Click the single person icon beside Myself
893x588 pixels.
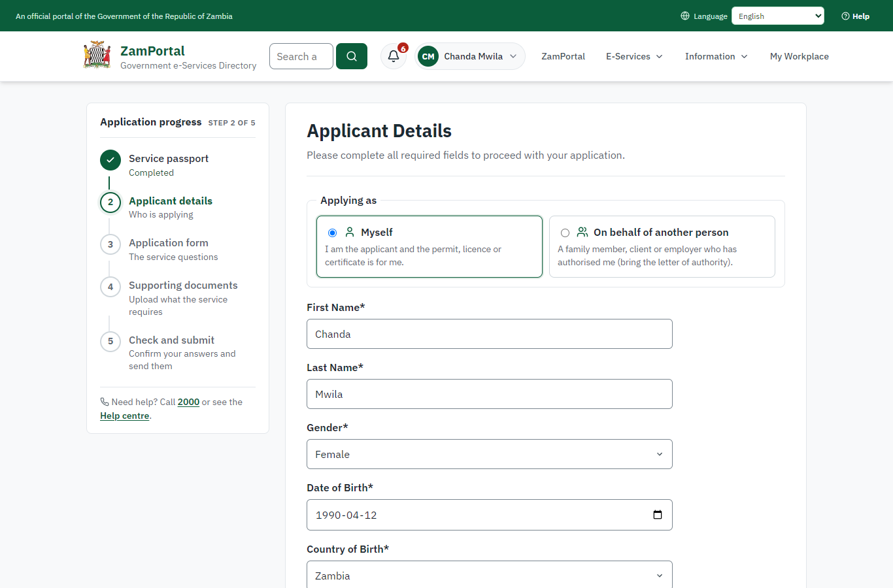(x=350, y=232)
